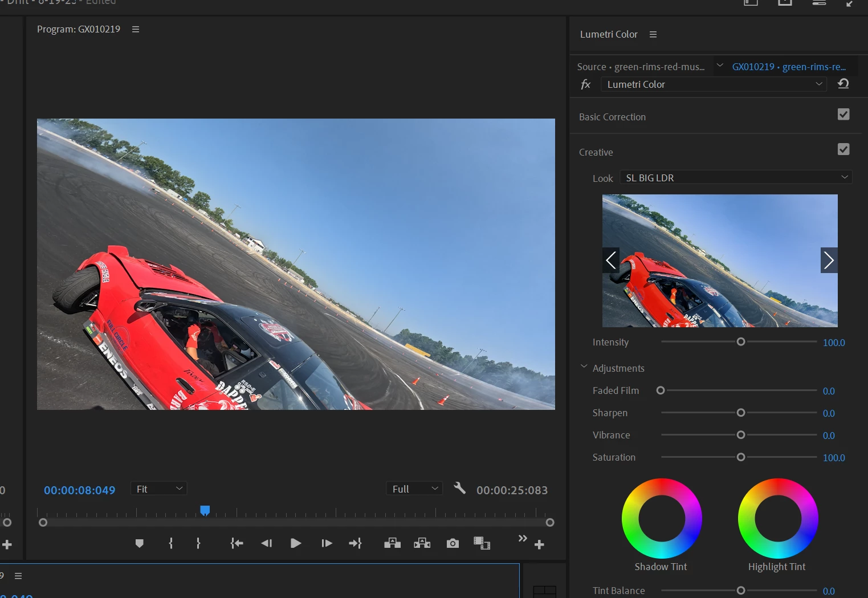Image resolution: width=868 pixels, height=598 pixels.
Task: Click the Look preview thumbnail
Action: (x=720, y=261)
